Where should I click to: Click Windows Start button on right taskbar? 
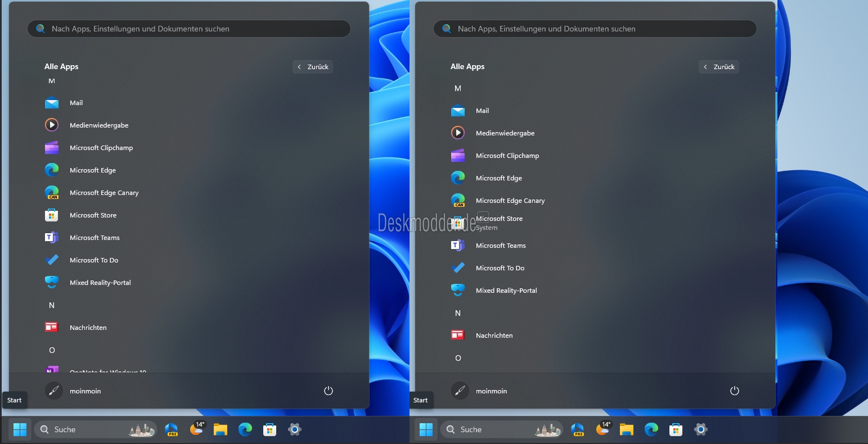426,429
